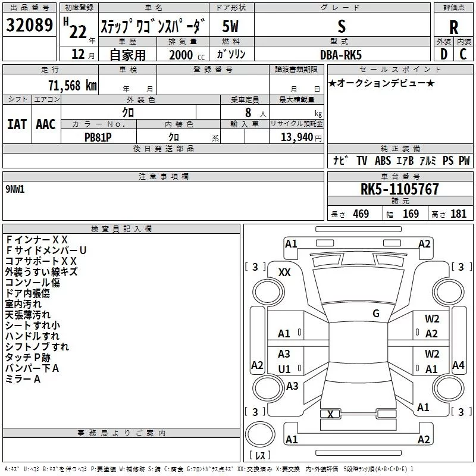
Task: Click the U1 dent mark on the diagram
Action: (284, 369)
